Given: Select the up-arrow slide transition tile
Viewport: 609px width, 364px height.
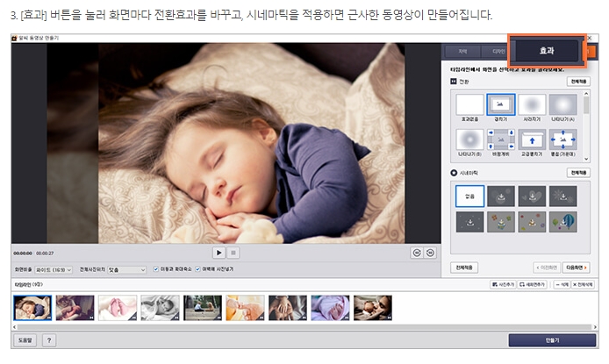Looking at the screenshot, I should (x=532, y=139).
